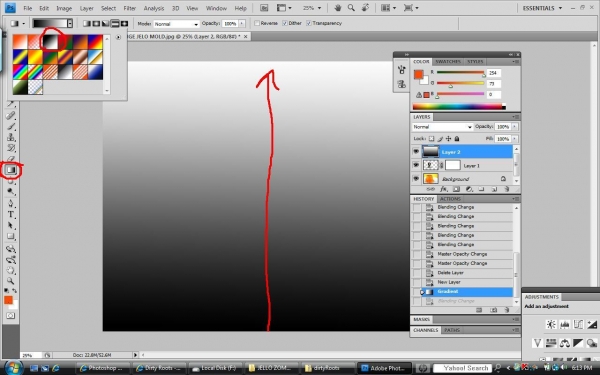Click the Levels adjustment icon
This screenshot has width=600, height=375.
pos(564,325)
